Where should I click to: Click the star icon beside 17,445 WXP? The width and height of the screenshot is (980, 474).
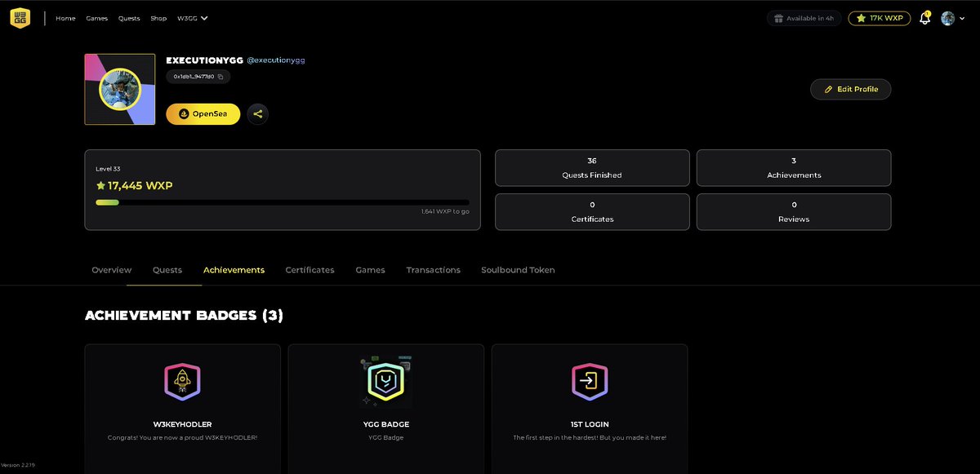101,186
